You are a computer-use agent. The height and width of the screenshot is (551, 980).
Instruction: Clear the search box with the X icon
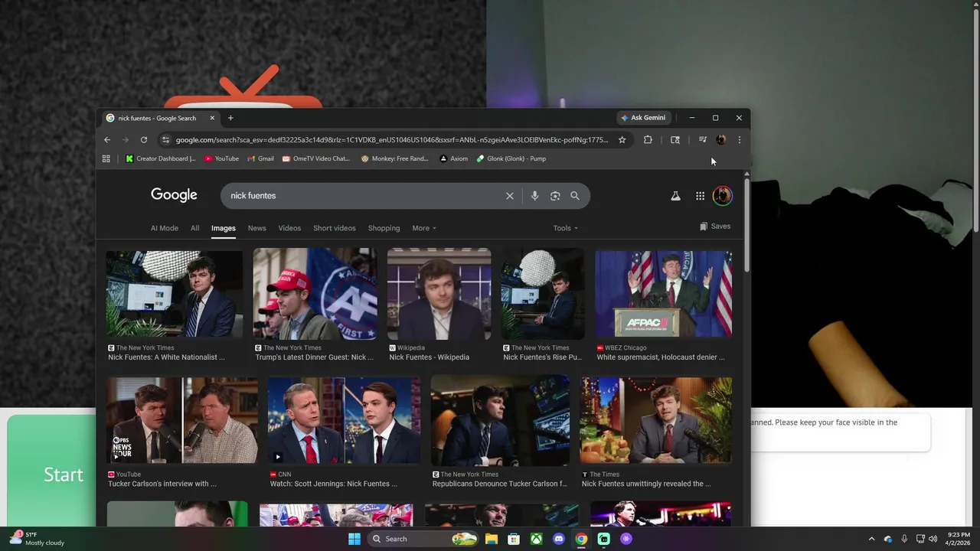click(x=510, y=196)
